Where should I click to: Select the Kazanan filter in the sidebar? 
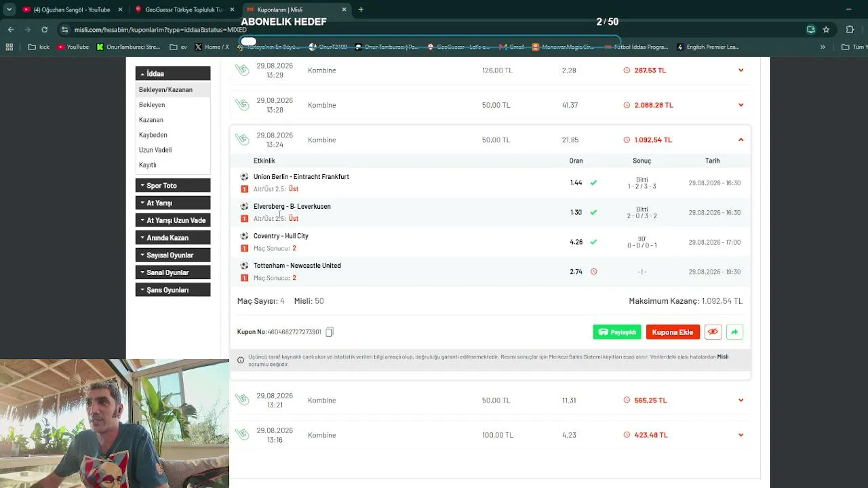(151, 120)
